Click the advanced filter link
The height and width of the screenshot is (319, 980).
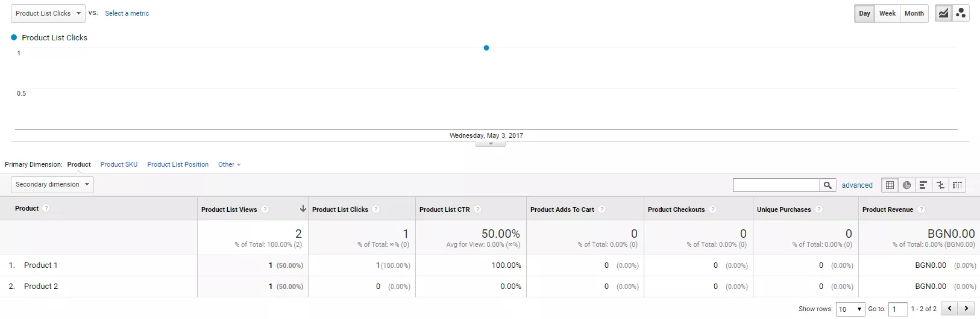pos(857,185)
